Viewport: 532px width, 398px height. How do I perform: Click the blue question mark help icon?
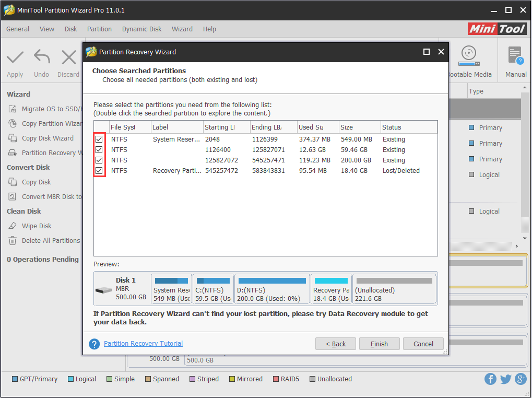pos(94,344)
